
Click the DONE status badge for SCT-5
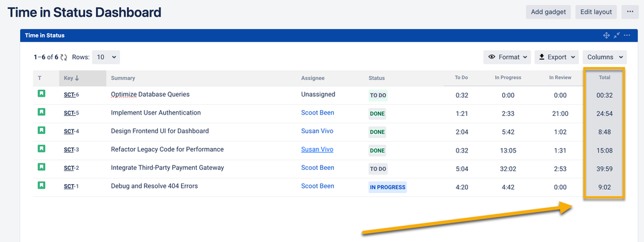(378, 114)
